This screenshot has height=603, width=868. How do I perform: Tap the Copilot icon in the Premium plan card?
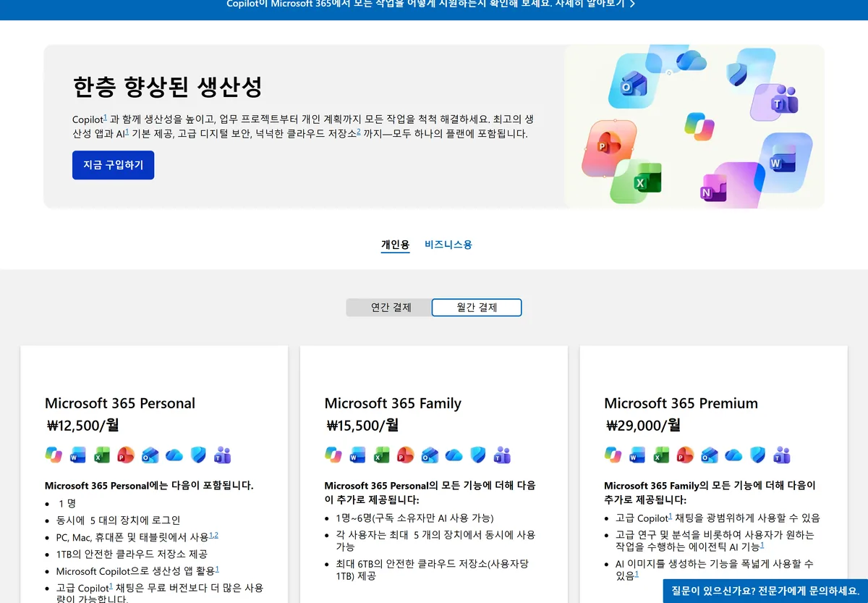click(613, 455)
